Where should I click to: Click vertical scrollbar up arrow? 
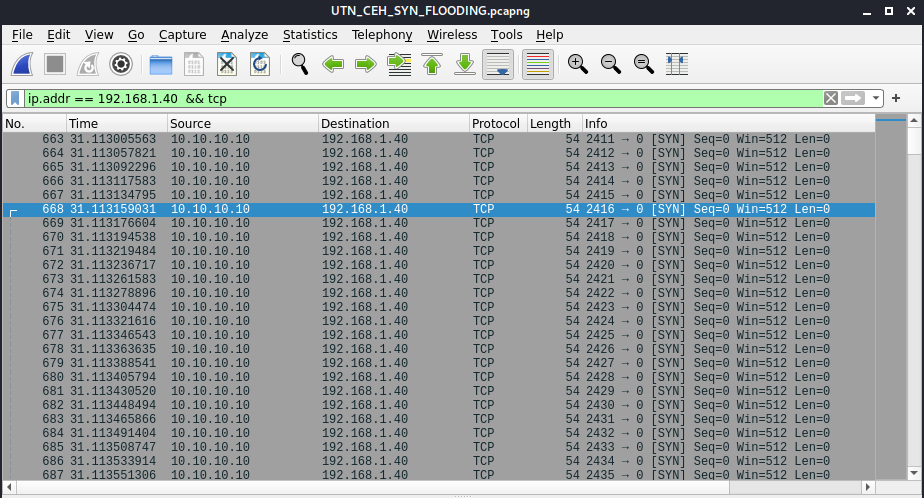pyautogui.click(x=914, y=121)
